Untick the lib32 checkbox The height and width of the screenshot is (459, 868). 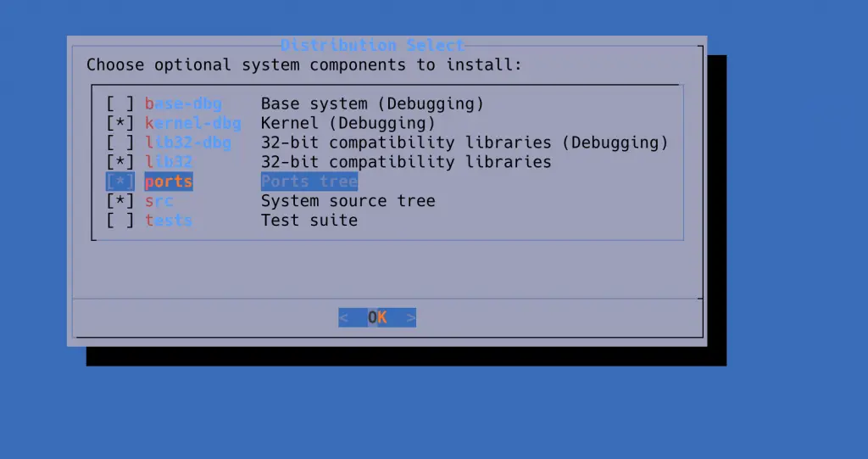[120, 162]
